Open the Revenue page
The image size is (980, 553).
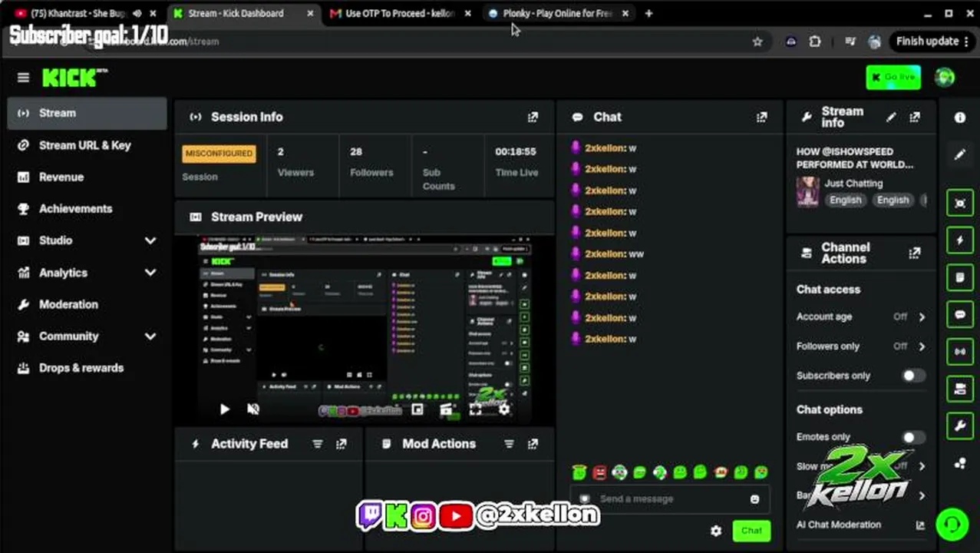pyautogui.click(x=88, y=177)
